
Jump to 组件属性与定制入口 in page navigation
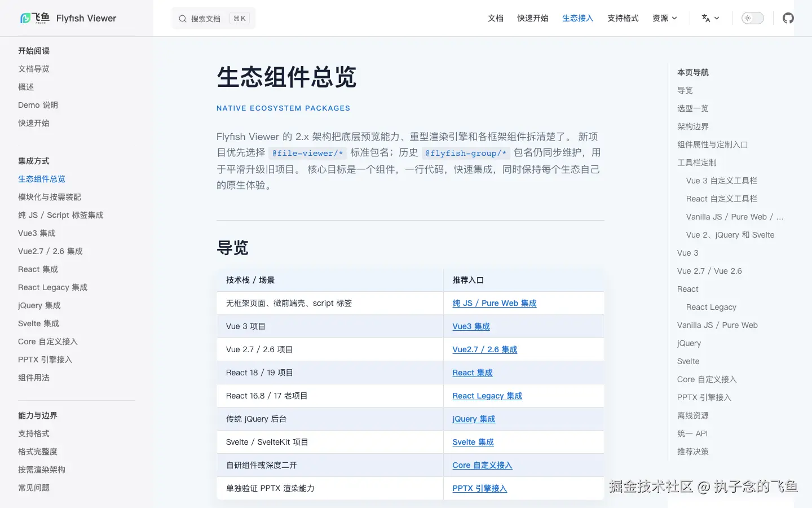coord(713,144)
